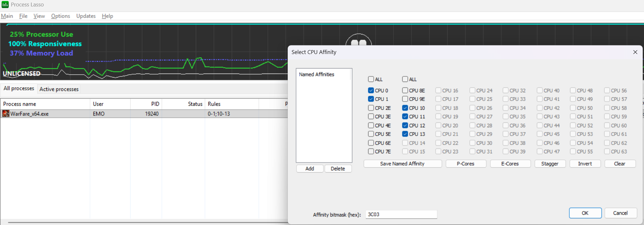Viewport: 644px width, 225px height.
Task: Check the CPU 4E checkbox
Action: (371, 125)
